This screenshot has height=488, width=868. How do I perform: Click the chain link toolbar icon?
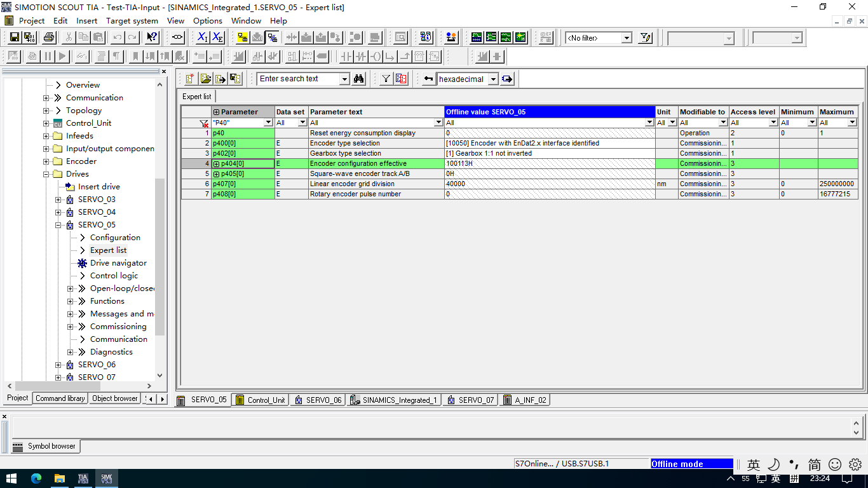point(177,37)
